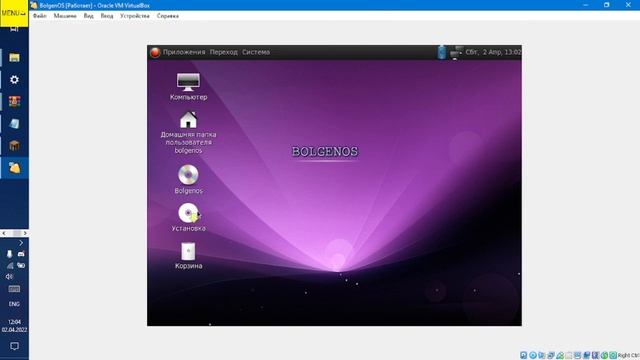Switch the ENG input language indicator
Viewport: 640px width, 360px height.
14,304
